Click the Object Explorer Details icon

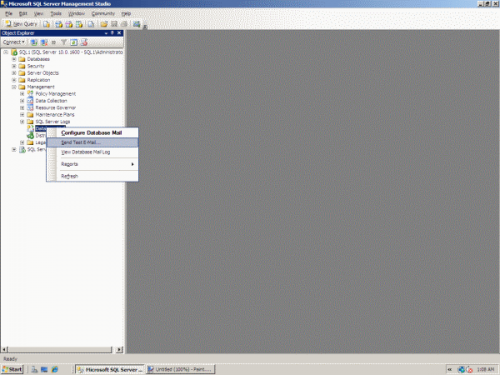pyautogui.click(x=84, y=42)
